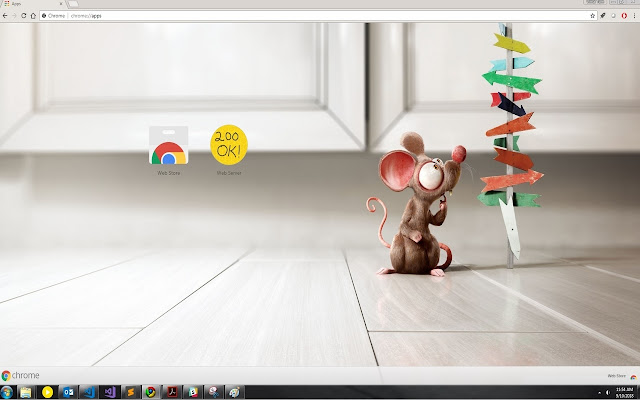
Task: Open the taskbar clock and date
Action: (x=624, y=392)
